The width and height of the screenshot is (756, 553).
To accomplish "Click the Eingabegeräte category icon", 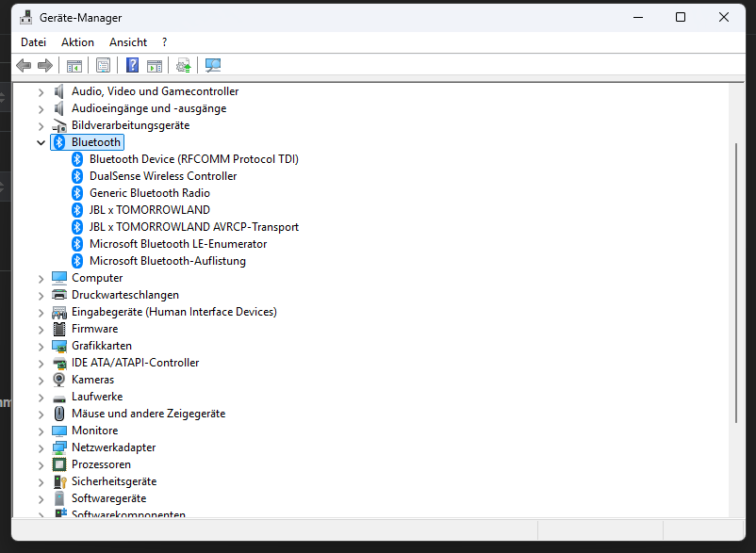I will 58,312.
